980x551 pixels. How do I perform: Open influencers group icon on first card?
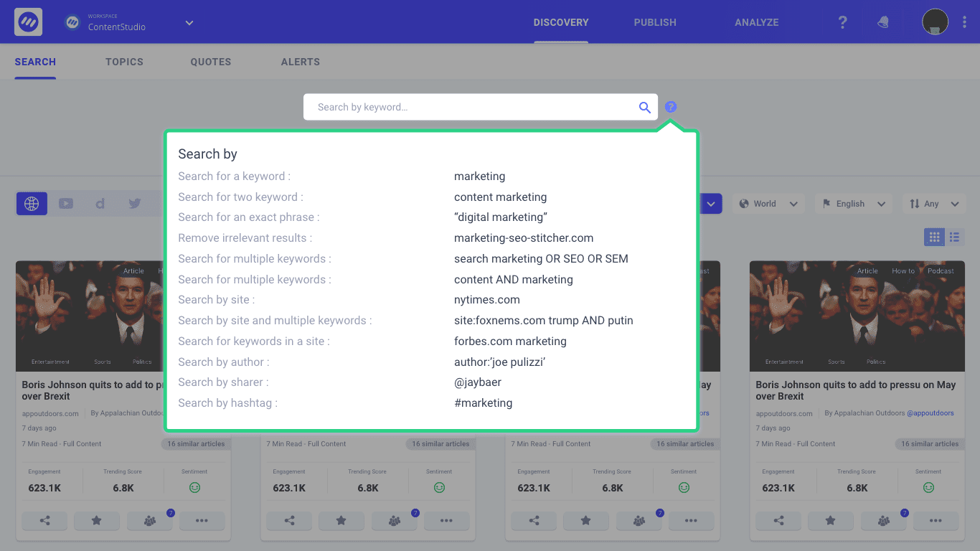point(150,521)
